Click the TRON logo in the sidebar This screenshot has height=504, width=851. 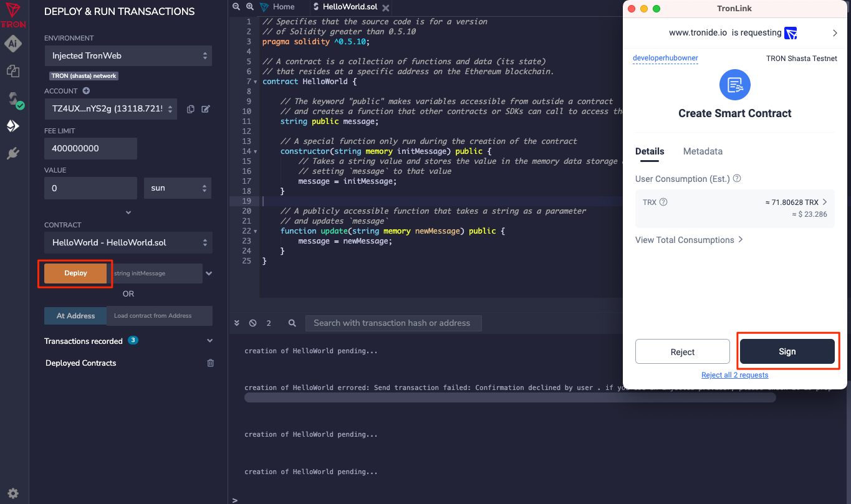click(13, 14)
